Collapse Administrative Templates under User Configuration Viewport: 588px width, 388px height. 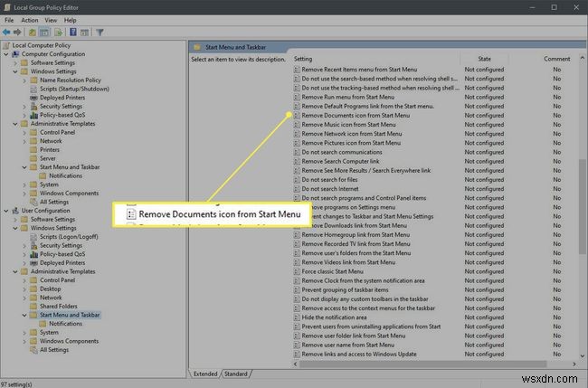[15, 271]
